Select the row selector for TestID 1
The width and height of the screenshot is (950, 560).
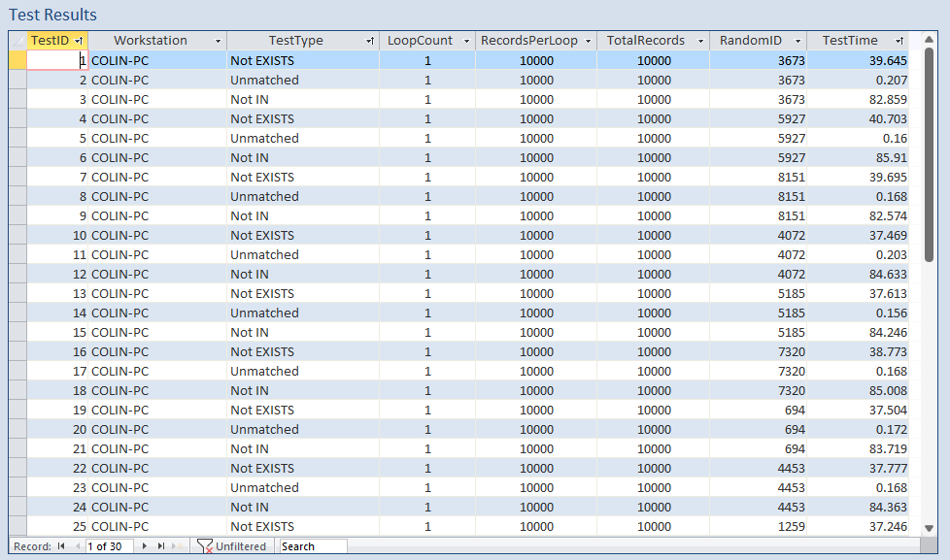(x=17, y=60)
